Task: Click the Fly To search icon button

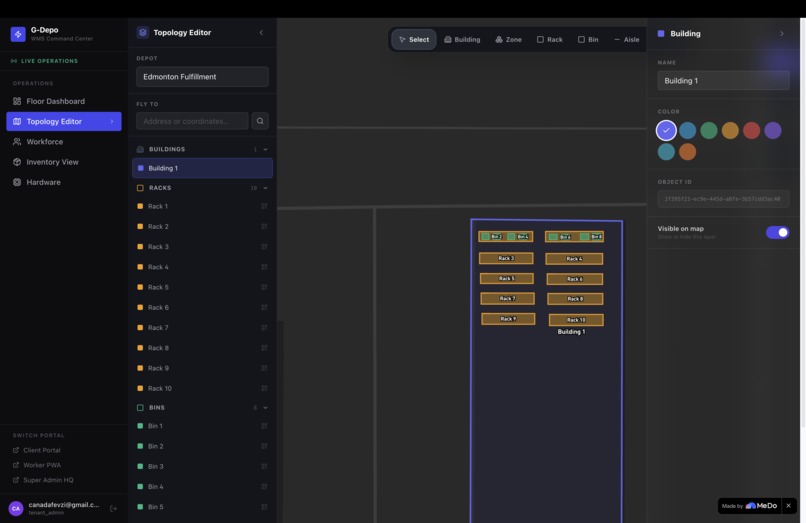Action: (260, 121)
